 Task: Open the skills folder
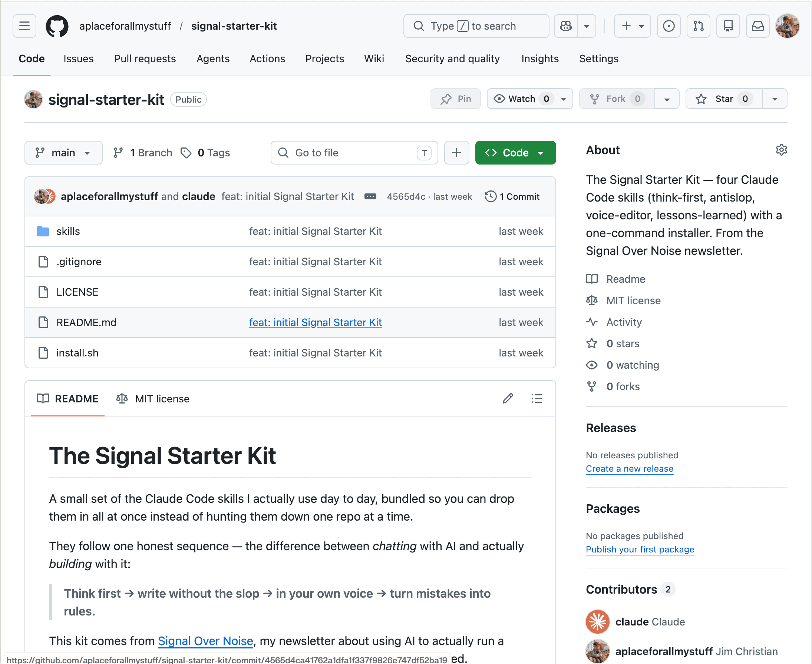(68, 232)
